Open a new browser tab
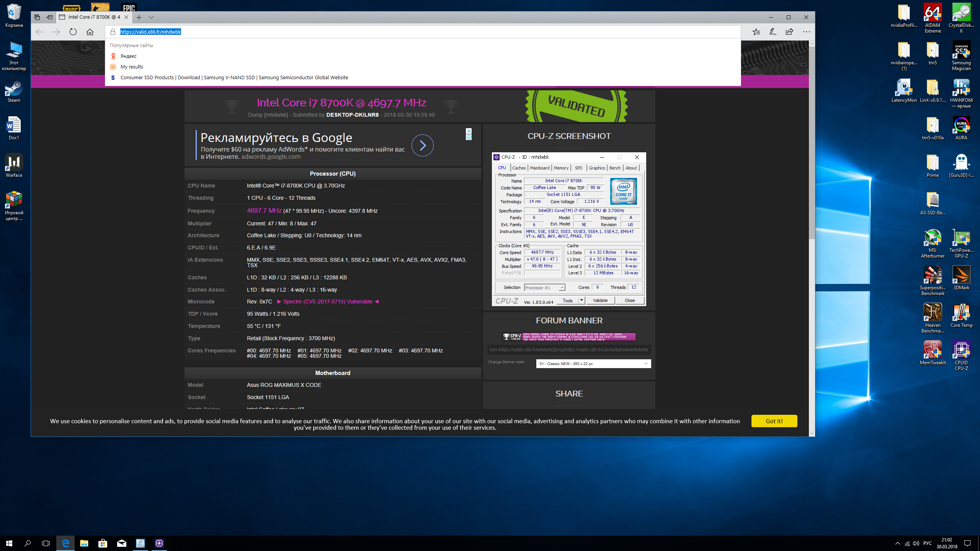This screenshot has height=551, width=980. point(139,17)
